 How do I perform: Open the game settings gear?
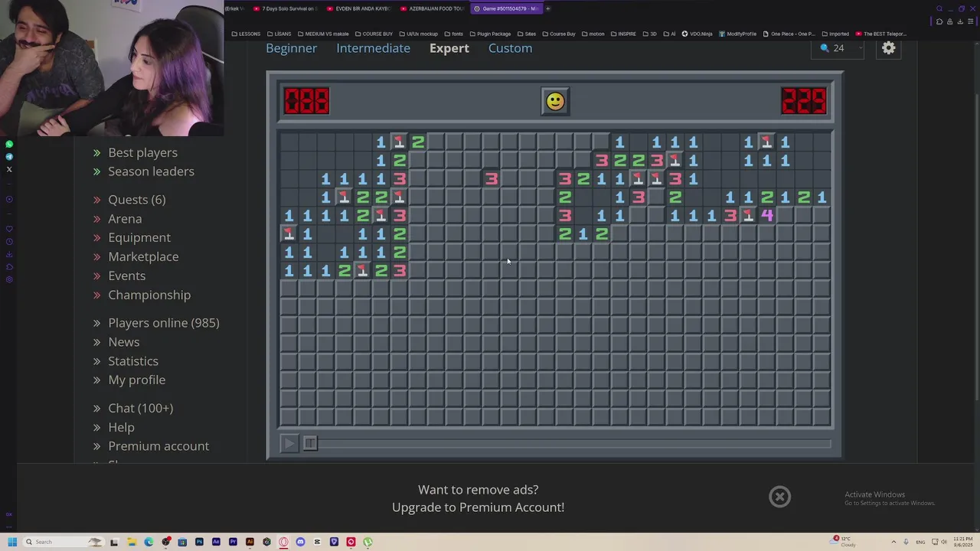pyautogui.click(x=888, y=48)
